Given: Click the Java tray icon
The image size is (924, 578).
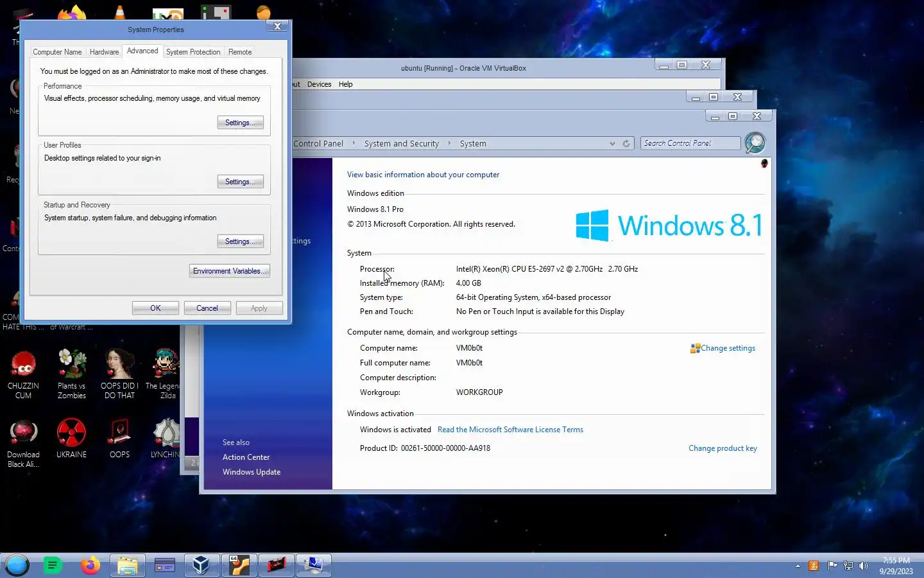Looking at the screenshot, I should tap(814, 566).
